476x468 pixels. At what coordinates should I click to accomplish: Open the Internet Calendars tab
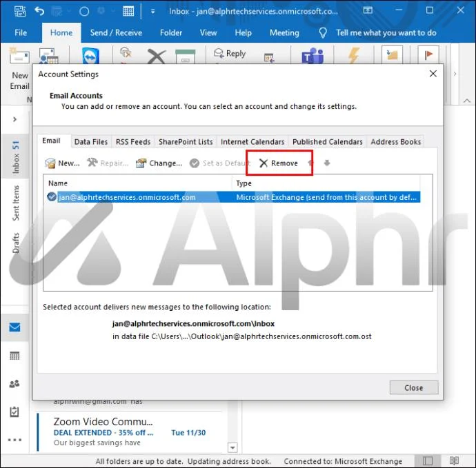pos(252,142)
